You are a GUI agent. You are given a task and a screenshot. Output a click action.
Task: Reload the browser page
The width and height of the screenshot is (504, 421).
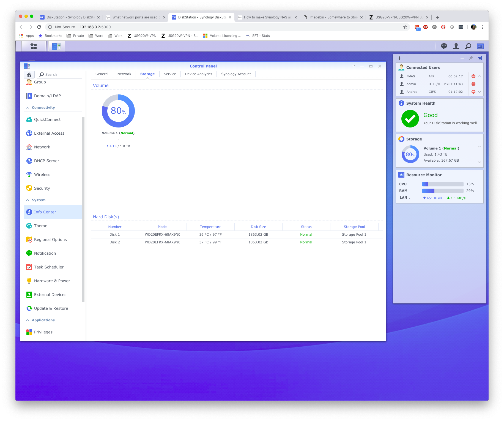tap(39, 27)
